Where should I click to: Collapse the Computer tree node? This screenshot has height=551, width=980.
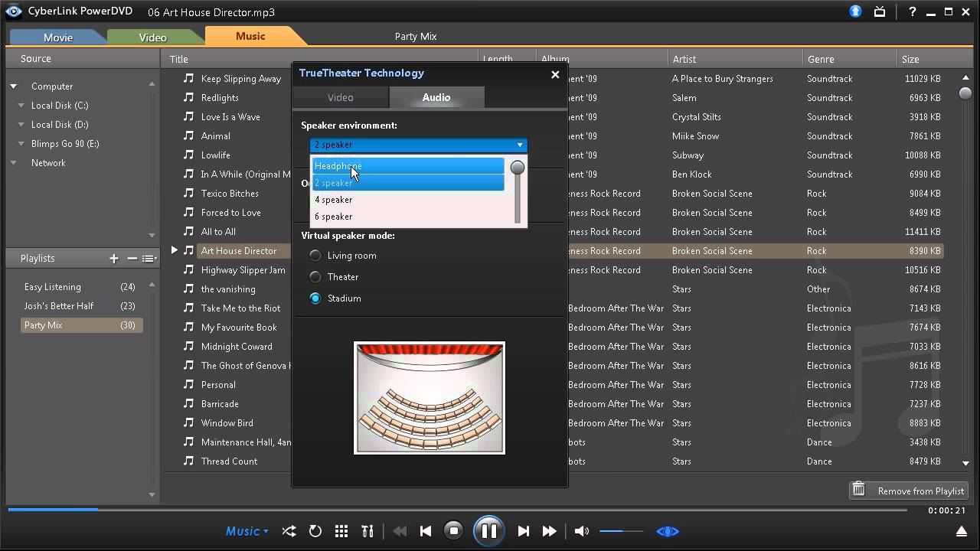tap(13, 86)
